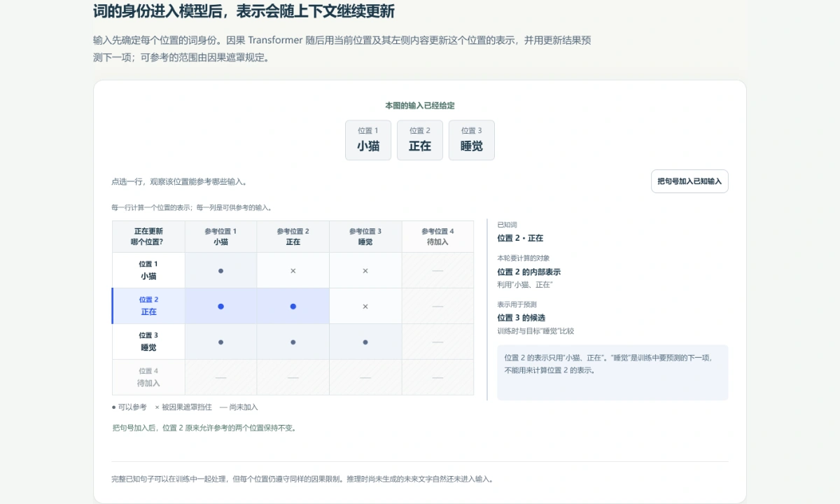
Task: Click the 点选一行，观察该位置能参考哪些输入 hint
Action: (x=179, y=182)
